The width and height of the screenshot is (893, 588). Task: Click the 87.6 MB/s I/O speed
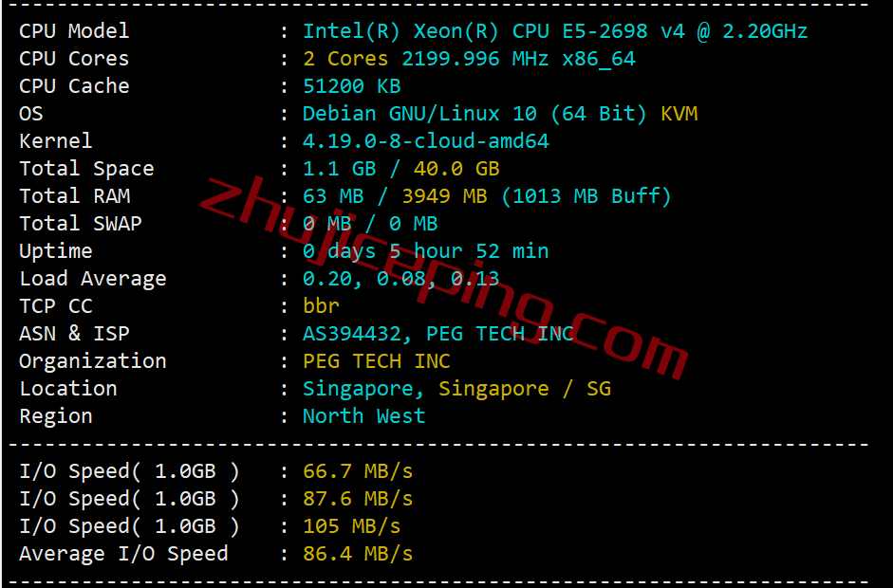tap(358, 499)
